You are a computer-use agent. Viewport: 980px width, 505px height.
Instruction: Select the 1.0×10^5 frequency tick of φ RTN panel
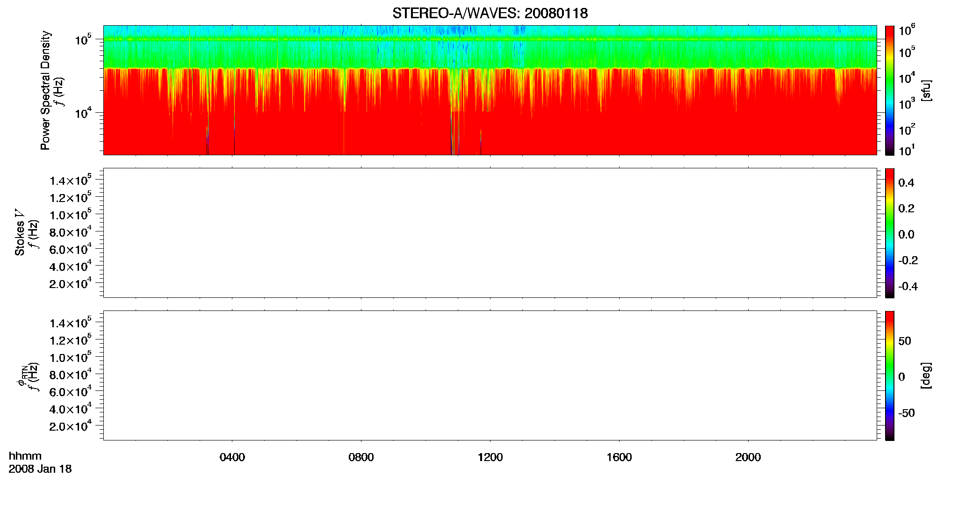tap(71, 357)
